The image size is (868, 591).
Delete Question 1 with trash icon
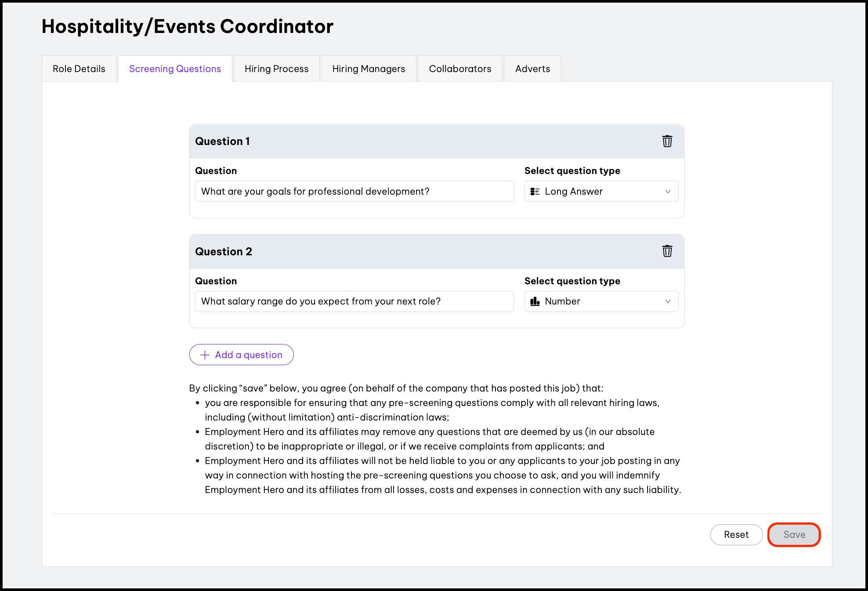(x=667, y=141)
